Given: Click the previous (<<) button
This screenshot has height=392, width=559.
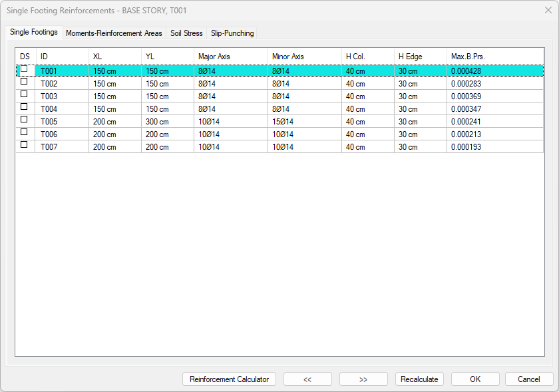Looking at the screenshot, I should click(307, 379).
